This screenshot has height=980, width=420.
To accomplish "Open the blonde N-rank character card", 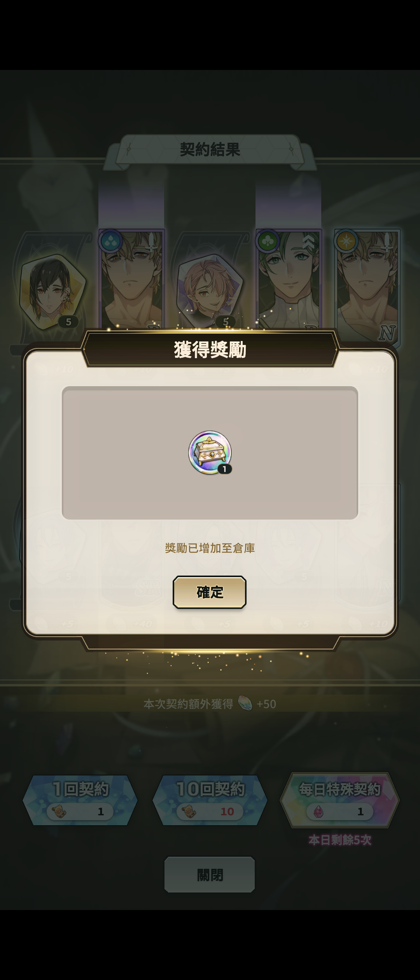I will 367,287.
